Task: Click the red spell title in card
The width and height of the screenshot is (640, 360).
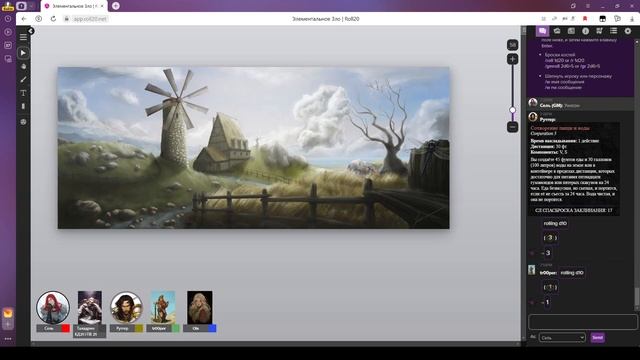Action: click(x=560, y=128)
